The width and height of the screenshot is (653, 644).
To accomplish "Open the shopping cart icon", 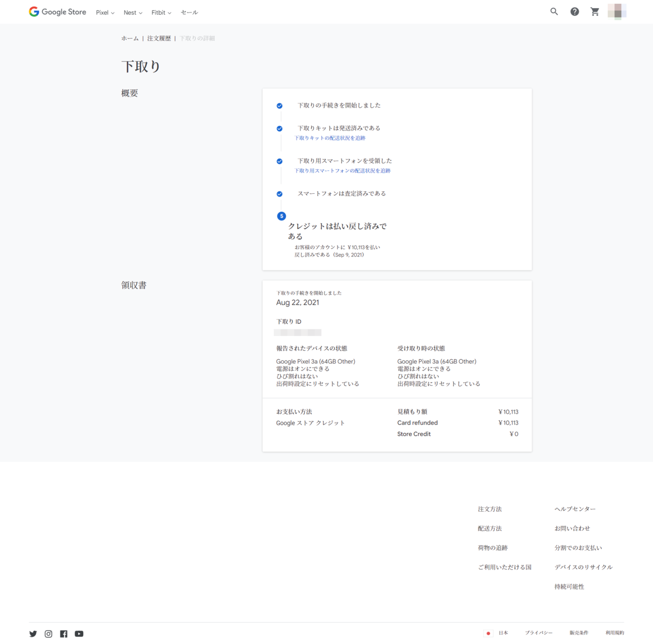I will [x=595, y=11].
